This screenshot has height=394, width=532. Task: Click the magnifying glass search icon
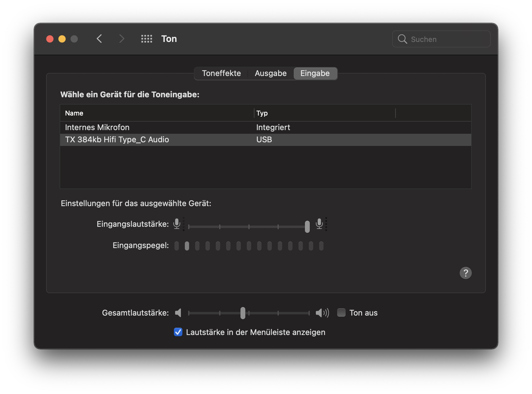click(x=402, y=39)
